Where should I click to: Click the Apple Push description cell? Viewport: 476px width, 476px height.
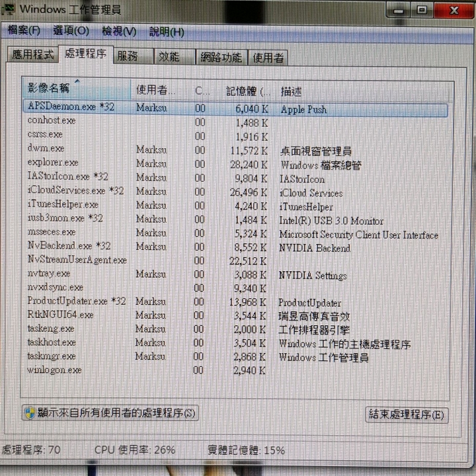[303, 109]
